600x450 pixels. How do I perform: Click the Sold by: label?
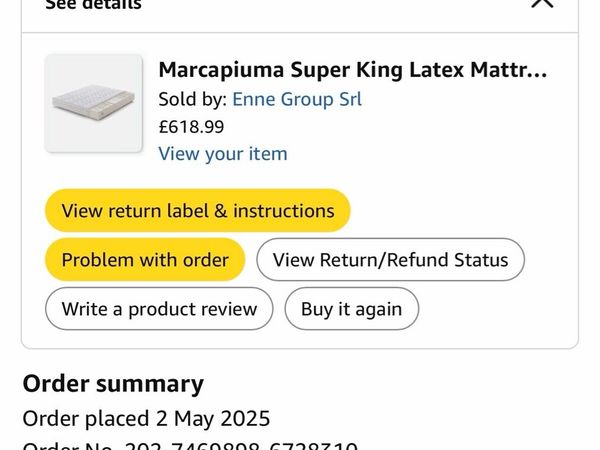(193, 99)
